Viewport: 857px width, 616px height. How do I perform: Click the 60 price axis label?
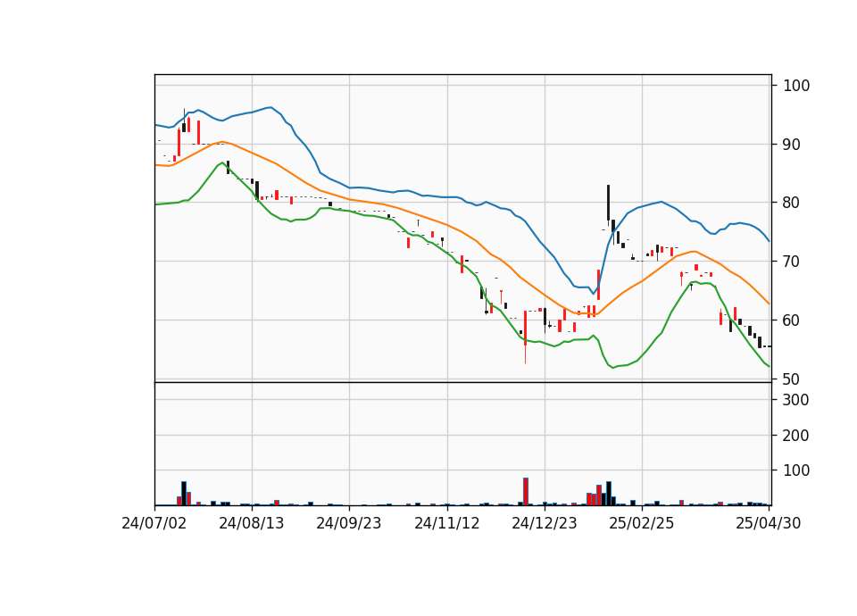tap(792, 320)
